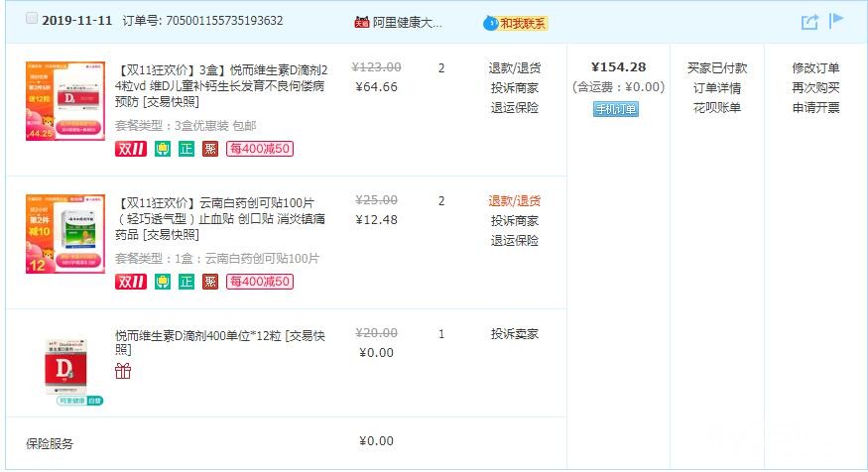This screenshot has width=868, height=472.
Task: Click 双11 badge under vitamin D 3-box item
Action: click(131, 149)
